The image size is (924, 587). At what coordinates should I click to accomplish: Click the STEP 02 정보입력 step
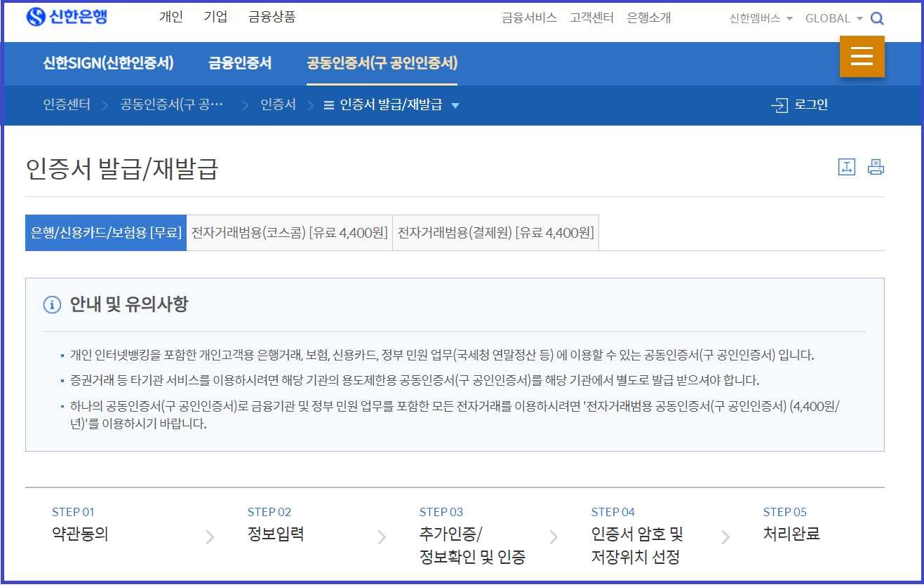point(276,525)
